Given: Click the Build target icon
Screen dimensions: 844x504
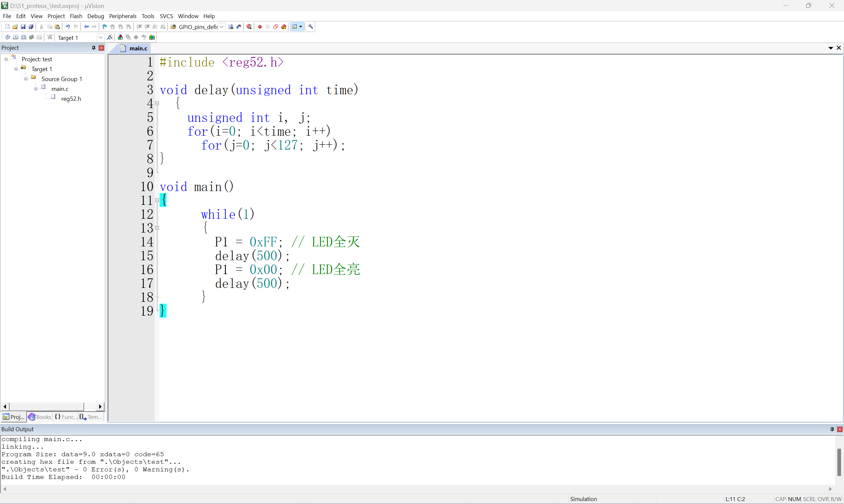Looking at the screenshot, I should coord(15,37).
